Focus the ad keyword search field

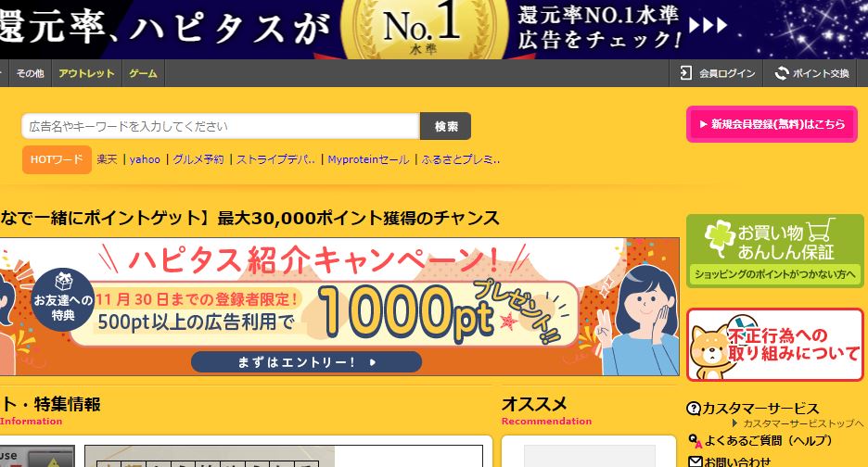pyautogui.click(x=221, y=126)
